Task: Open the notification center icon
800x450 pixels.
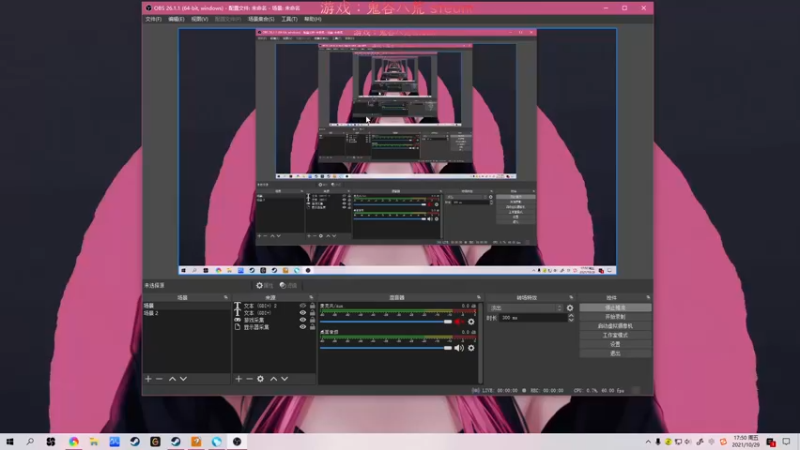Action: coord(786,442)
